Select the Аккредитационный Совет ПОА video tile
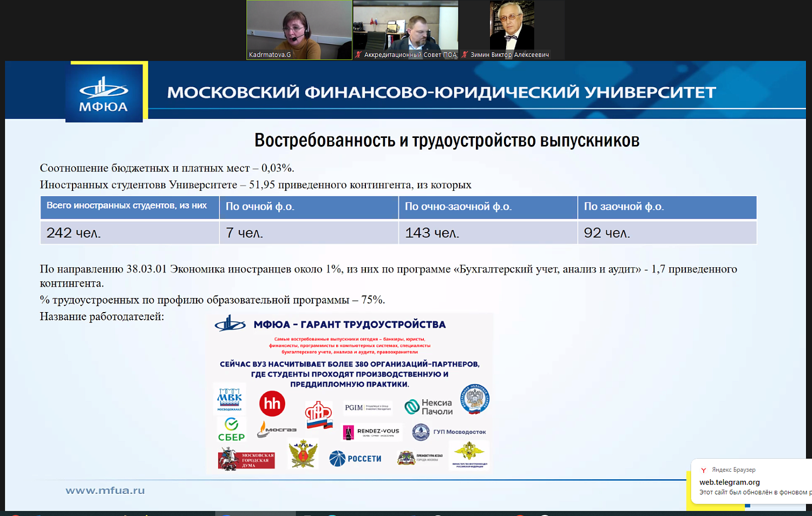Image resolution: width=812 pixels, height=516 pixels. tap(405, 27)
